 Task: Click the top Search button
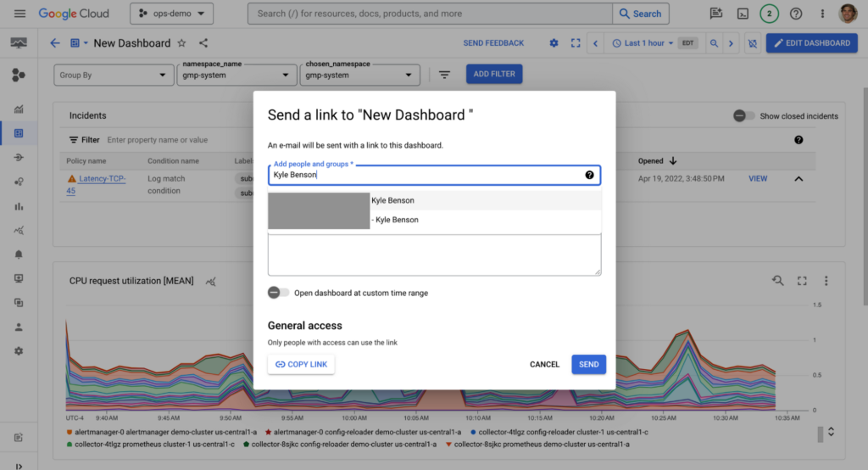point(641,14)
